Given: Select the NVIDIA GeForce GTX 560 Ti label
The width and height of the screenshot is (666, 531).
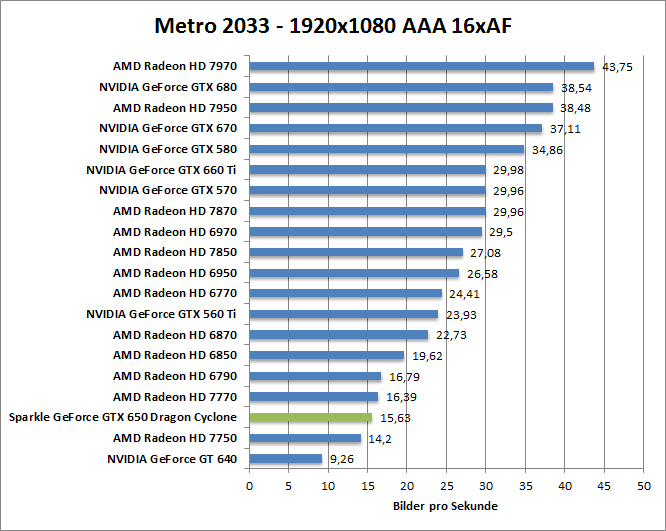Looking at the screenshot, I should [161, 314].
